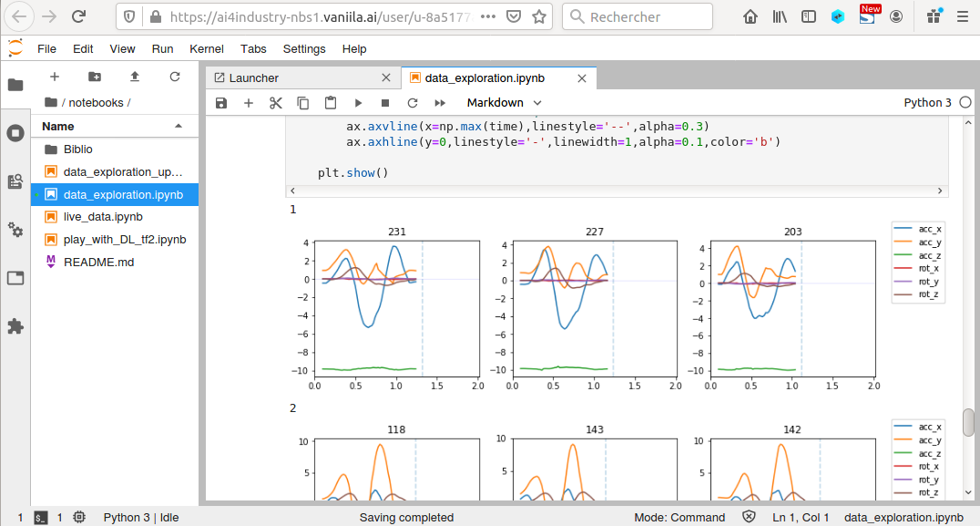Save the notebook with the disk icon

point(221,103)
